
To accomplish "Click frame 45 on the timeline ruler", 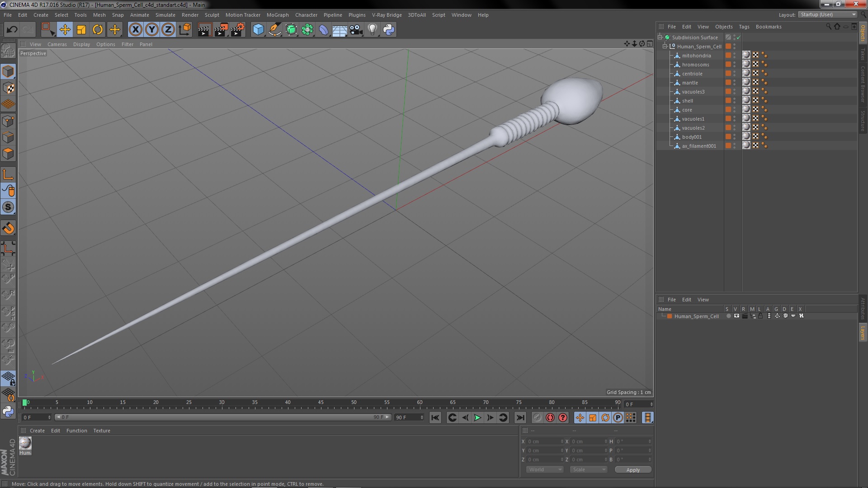I will tap(321, 403).
